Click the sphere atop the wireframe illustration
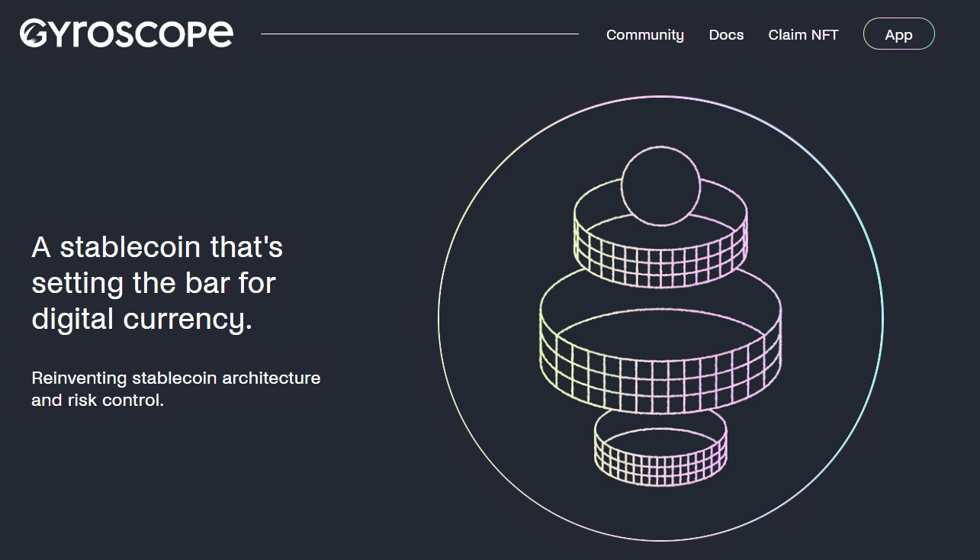Screen dimensions: 980x560 point(660,186)
